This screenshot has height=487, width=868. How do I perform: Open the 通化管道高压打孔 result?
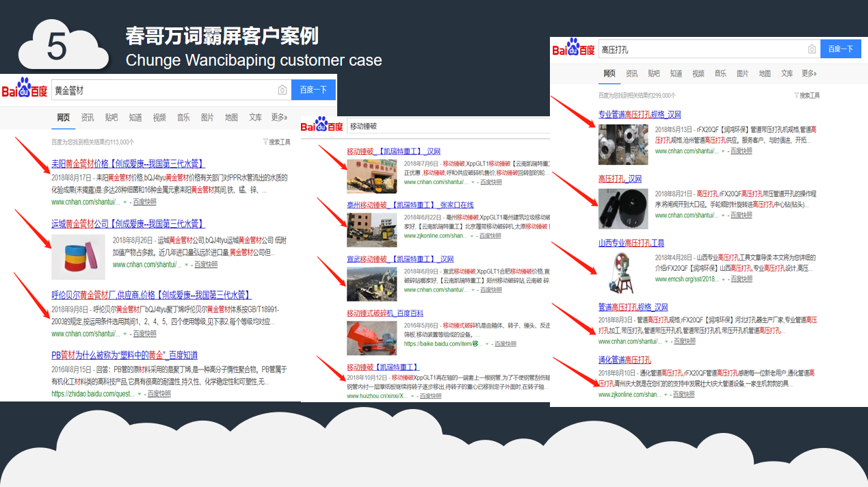click(x=624, y=360)
